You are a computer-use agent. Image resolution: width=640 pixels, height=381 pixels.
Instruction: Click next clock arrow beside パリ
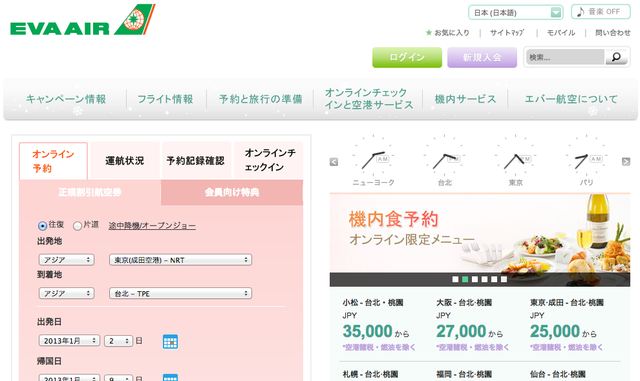coord(626,162)
